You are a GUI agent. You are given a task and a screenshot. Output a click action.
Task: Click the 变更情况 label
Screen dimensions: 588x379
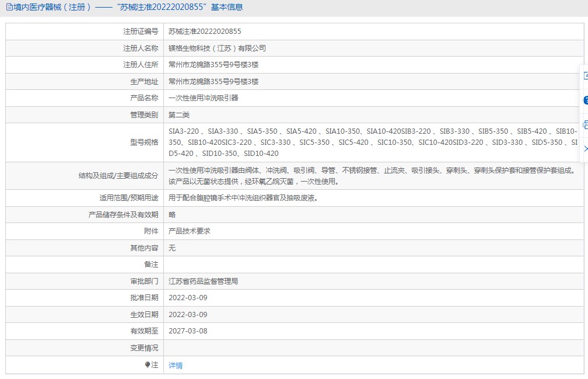(x=144, y=348)
